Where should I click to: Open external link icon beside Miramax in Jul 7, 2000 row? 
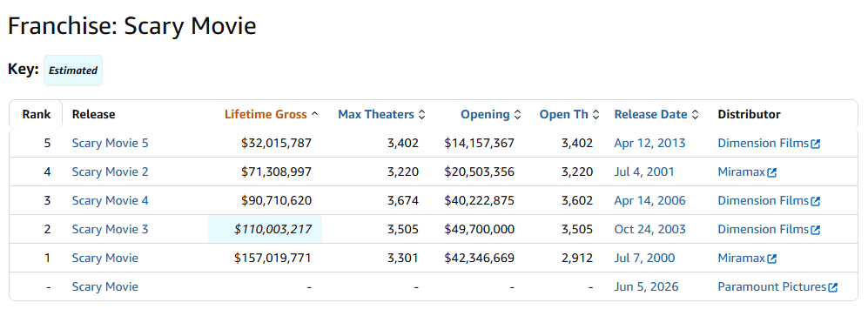click(x=771, y=259)
